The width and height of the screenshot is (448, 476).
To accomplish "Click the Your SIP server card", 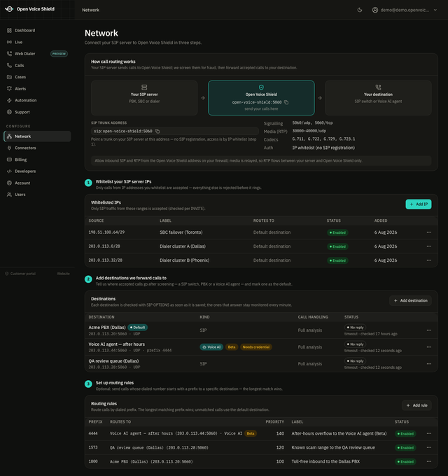I will 144,98.
